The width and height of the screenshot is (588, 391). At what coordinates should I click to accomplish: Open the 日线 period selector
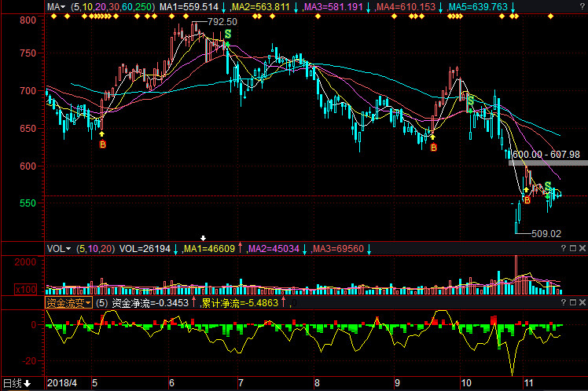click(x=17, y=383)
